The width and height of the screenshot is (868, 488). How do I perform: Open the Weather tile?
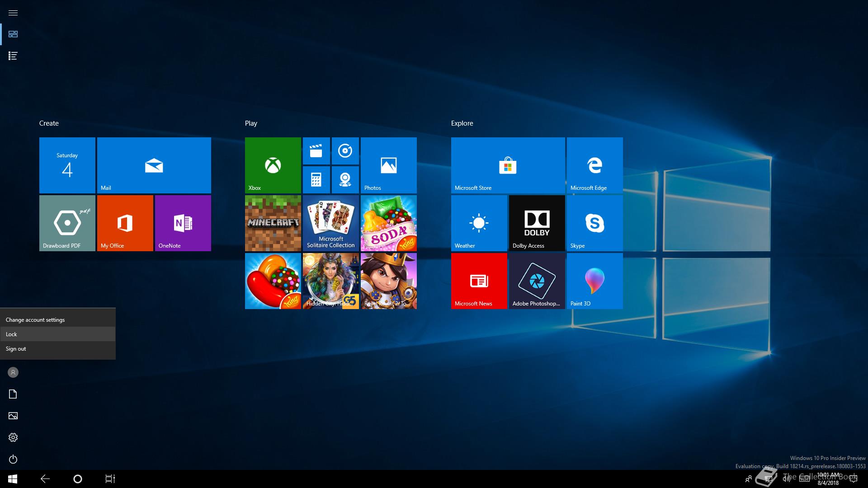(x=479, y=223)
